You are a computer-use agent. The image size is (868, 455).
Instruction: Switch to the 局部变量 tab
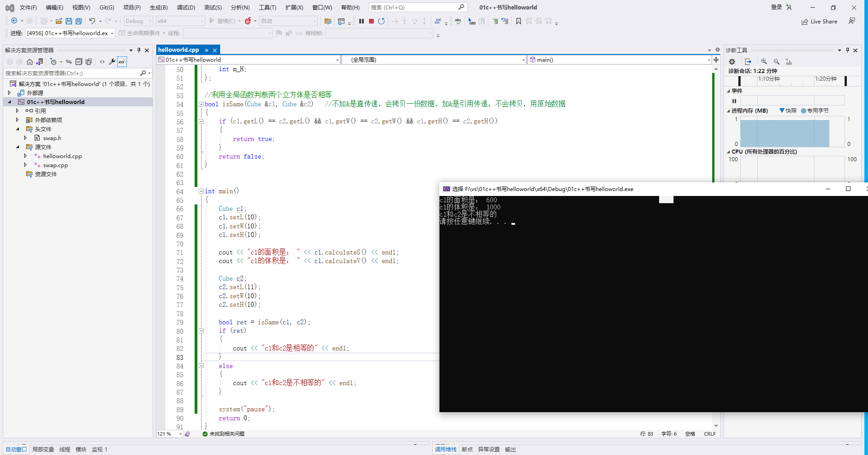(43, 449)
